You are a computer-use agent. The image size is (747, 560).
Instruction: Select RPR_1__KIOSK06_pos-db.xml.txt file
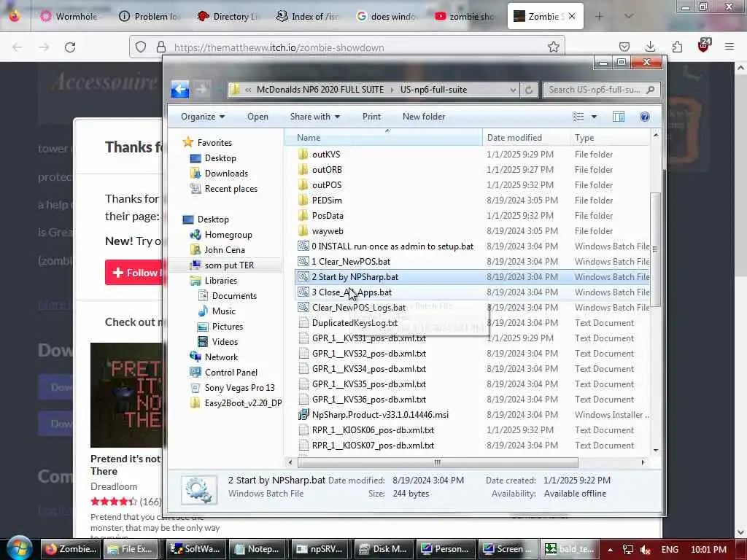[x=373, y=430]
